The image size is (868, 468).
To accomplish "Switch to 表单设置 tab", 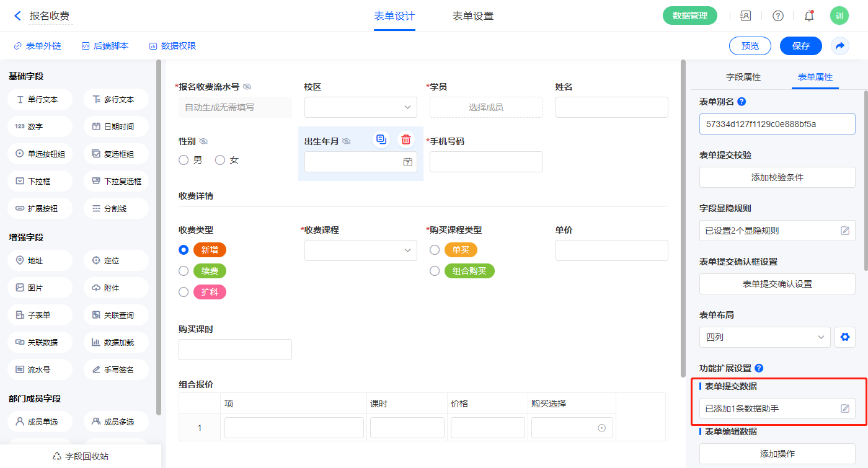I will (x=473, y=16).
